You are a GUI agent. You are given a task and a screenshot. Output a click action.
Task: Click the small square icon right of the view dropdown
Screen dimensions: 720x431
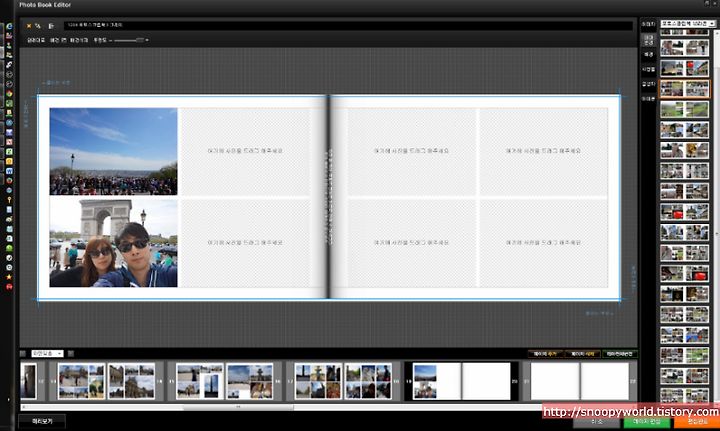coord(71,353)
